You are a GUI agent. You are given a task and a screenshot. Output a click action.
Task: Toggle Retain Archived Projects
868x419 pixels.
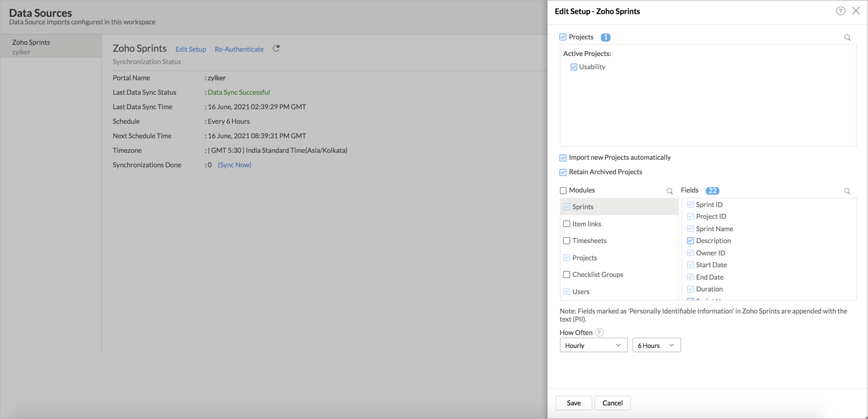point(563,172)
